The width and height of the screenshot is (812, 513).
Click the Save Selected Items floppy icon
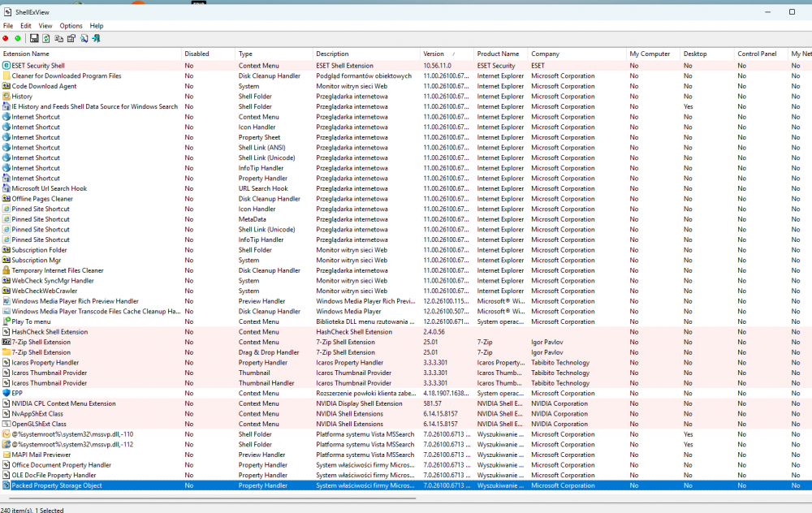34,38
